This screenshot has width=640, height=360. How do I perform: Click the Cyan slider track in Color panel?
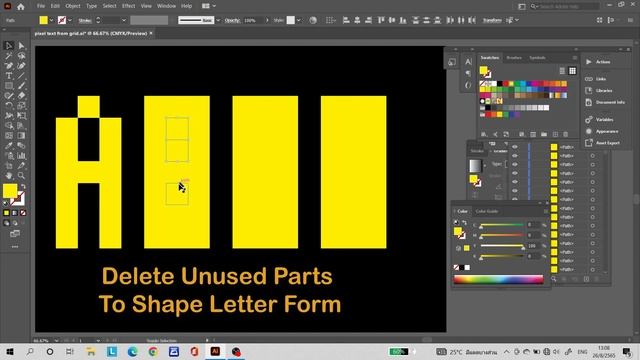[x=502, y=225]
